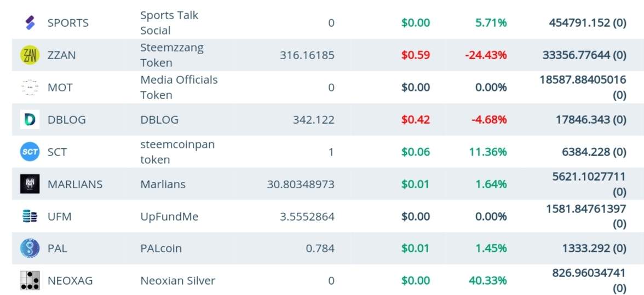Click the ZZAN symbol text
Image resolution: width=644 pixels, height=295 pixels.
[x=61, y=55]
